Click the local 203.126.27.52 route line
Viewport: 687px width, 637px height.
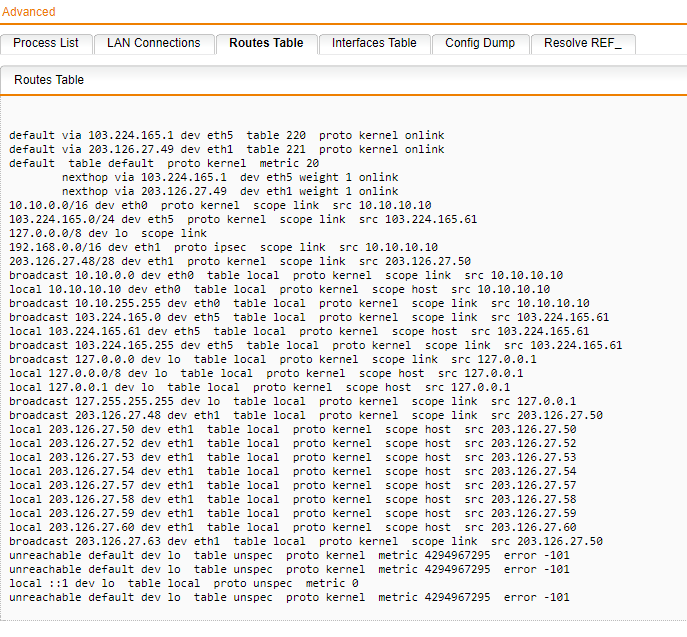(293, 444)
